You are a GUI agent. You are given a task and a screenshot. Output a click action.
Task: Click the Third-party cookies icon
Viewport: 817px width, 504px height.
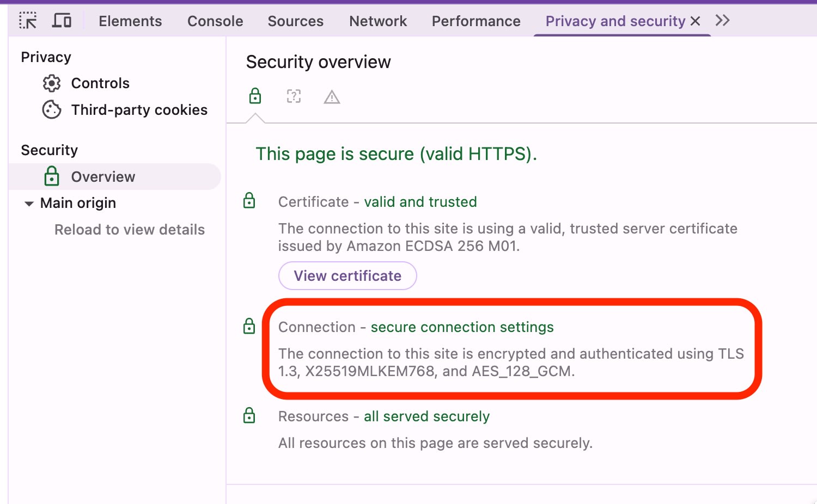(51, 109)
